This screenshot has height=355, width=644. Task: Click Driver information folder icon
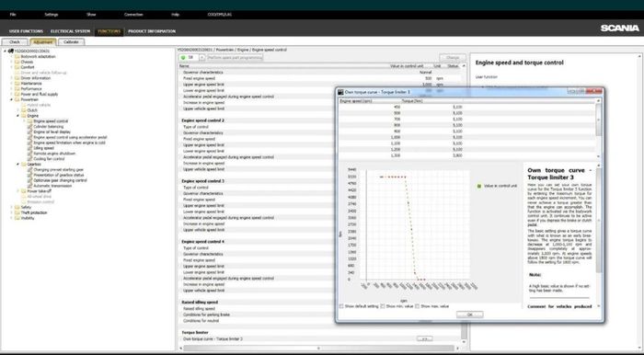tap(17, 78)
